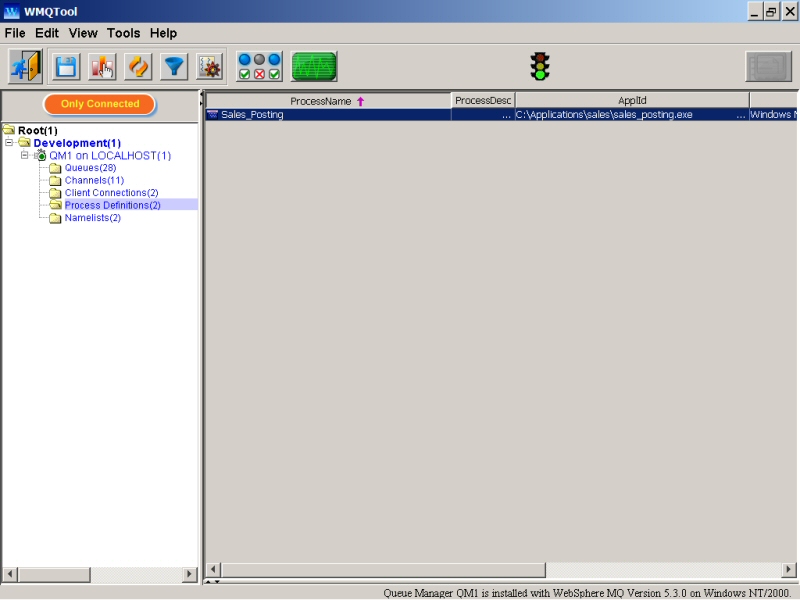Screen dimensions: 800x600
Task: Select QM1 on LOCALHOST(1) label
Action: tap(110, 156)
